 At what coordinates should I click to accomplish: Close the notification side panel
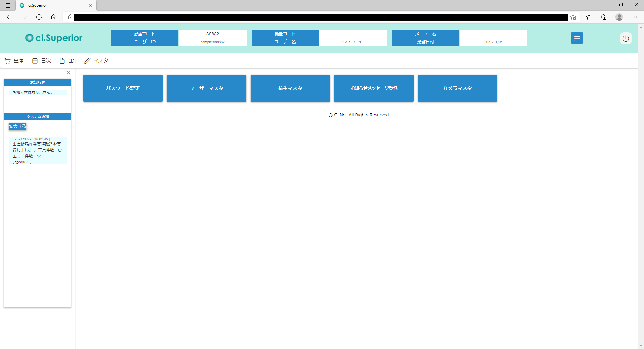(x=68, y=73)
